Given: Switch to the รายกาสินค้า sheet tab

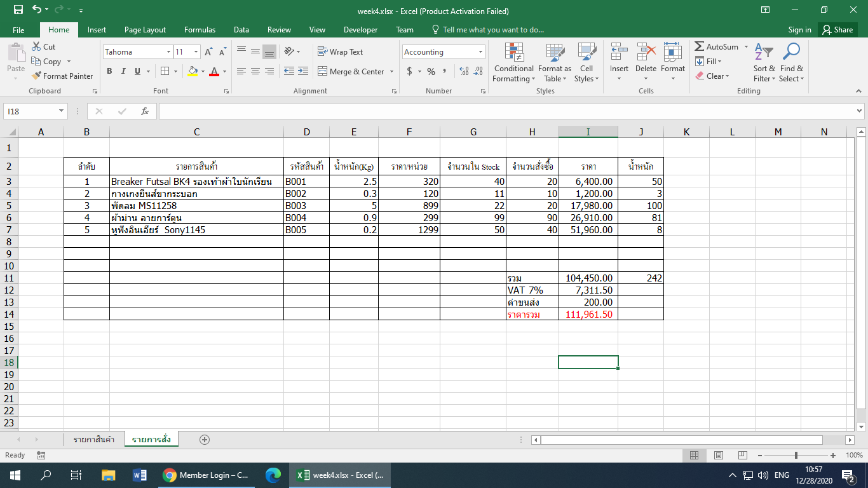Looking at the screenshot, I should (93, 439).
